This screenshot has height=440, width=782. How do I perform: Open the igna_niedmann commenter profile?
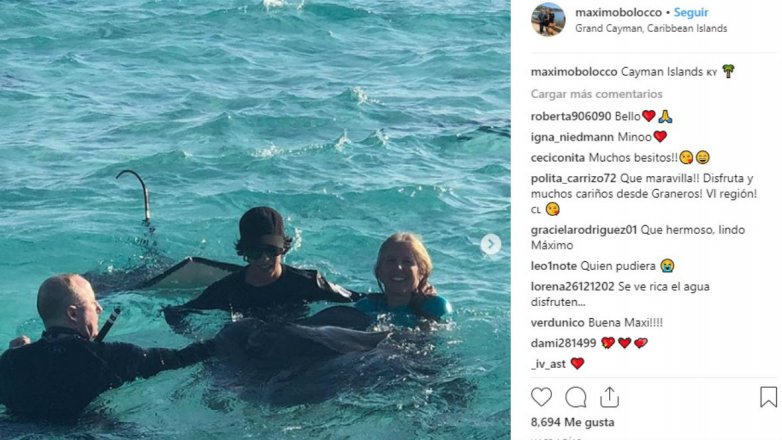pos(572,137)
